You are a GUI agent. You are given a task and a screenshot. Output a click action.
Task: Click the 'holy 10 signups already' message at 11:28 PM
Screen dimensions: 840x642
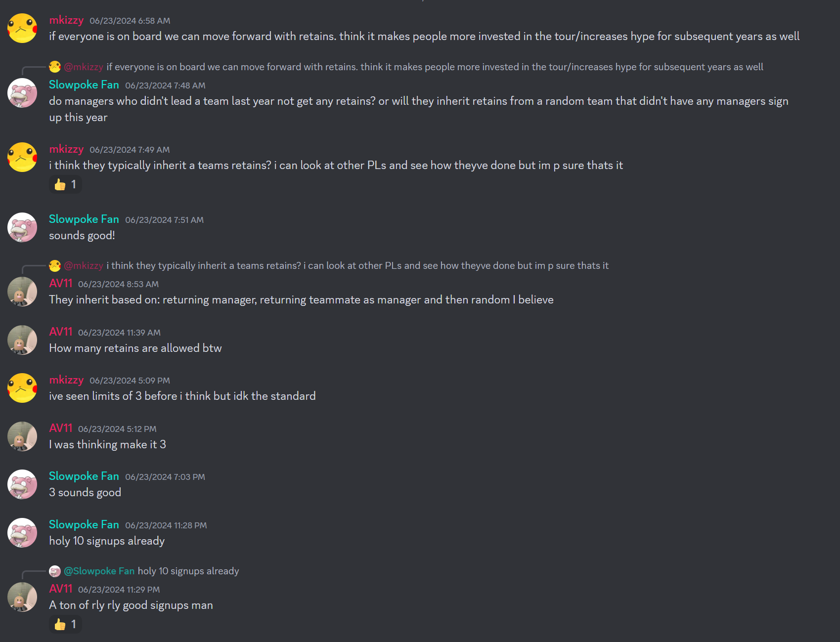(x=107, y=541)
